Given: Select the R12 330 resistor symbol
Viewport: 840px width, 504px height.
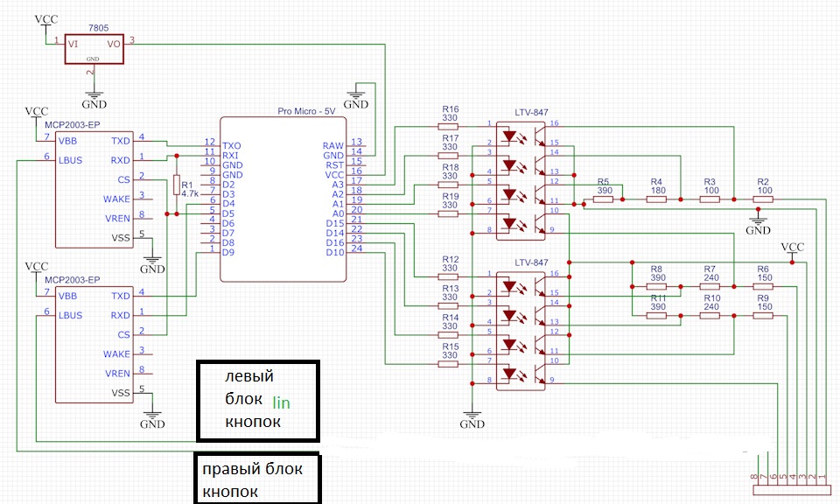Looking at the screenshot, I should click(448, 276).
